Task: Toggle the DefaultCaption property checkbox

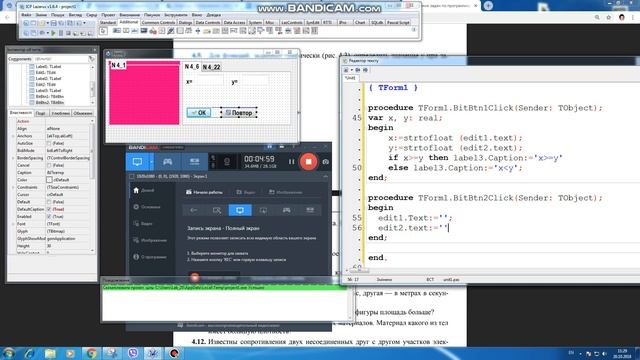Action: 49,209
